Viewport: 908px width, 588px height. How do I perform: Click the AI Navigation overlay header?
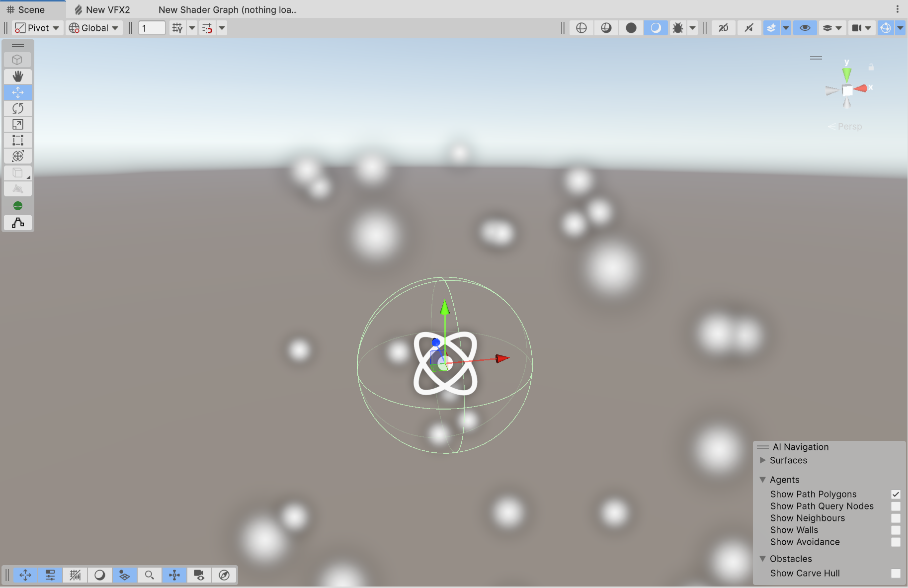click(x=829, y=447)
